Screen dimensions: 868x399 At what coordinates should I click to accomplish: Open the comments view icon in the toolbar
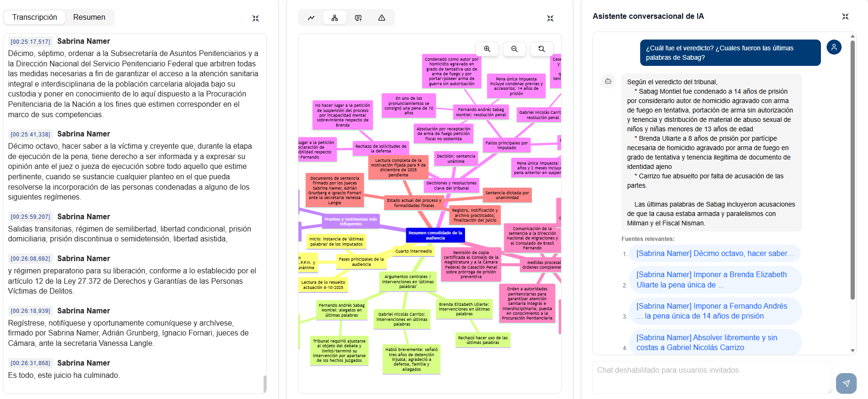tap(358, 18)
